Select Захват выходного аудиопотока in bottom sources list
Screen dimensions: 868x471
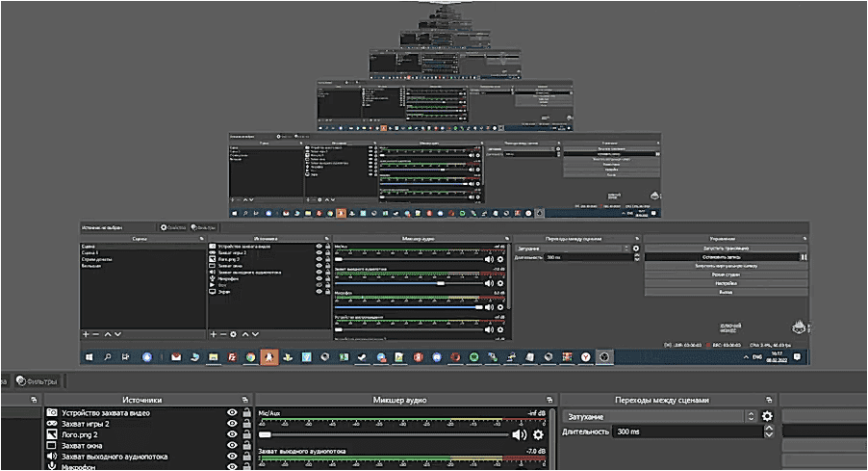(114, 457)
